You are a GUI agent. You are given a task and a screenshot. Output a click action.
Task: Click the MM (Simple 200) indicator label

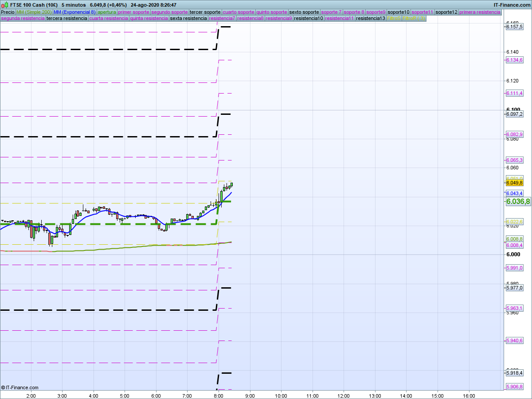click(34, 12)
